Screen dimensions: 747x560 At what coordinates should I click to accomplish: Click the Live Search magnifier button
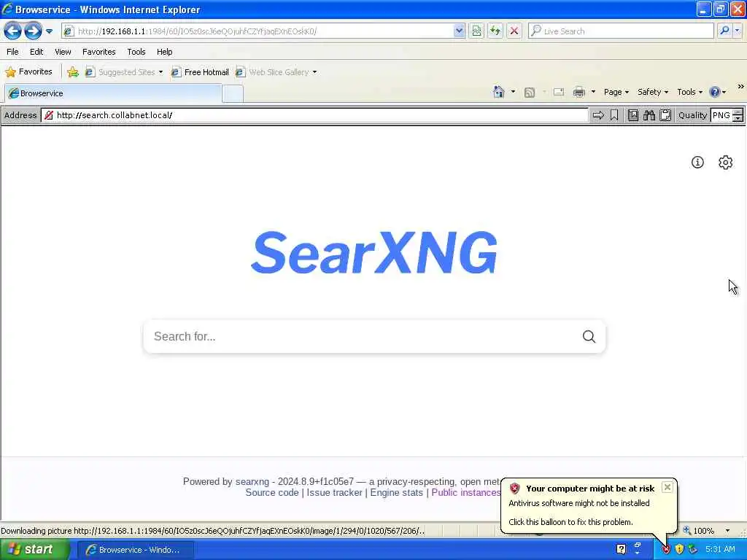tap(724, 31)
